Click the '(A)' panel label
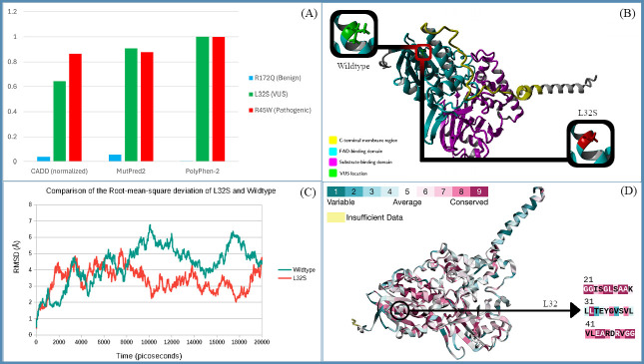 click(309, 14)
